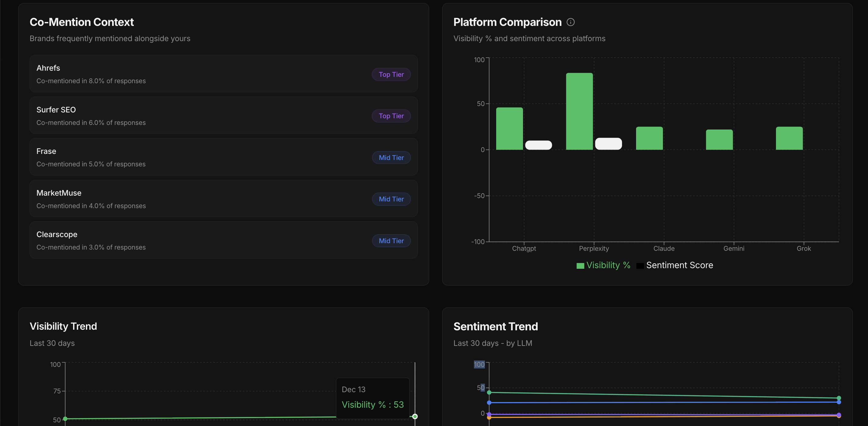The width and height of the screenshot is (868, 426).
Task: Click the Perplexity white sentiment bar
Action: (608, 144)
